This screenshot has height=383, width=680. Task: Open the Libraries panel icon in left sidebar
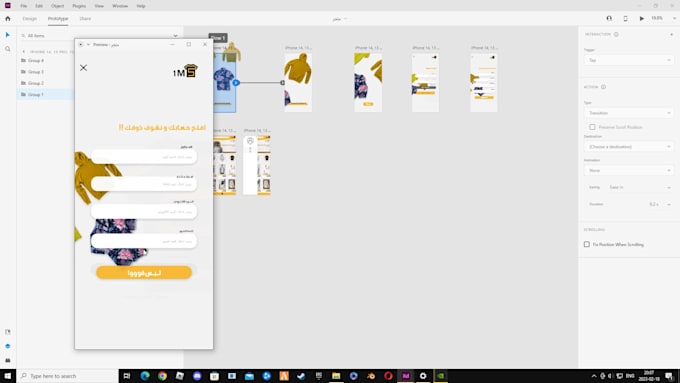(8, 332)
